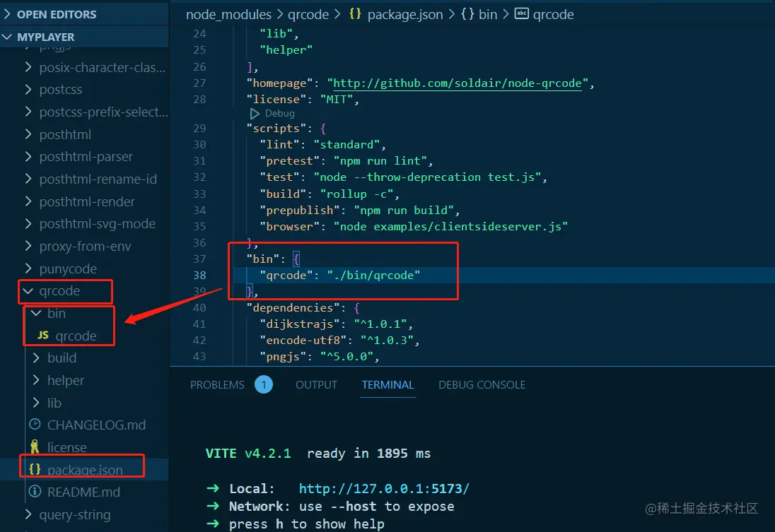Switch to the DEBUG CONSOLE tab
The image size is (775, 532).
[482, 385]
